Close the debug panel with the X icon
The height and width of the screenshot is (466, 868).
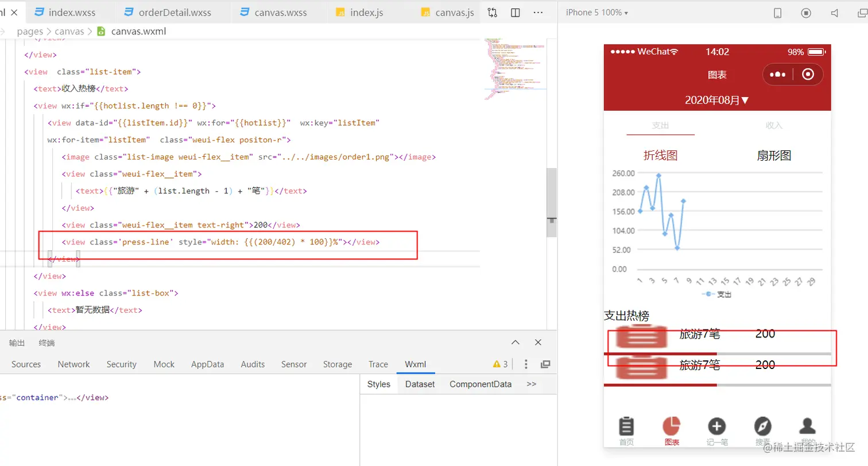tap(538, 343)
